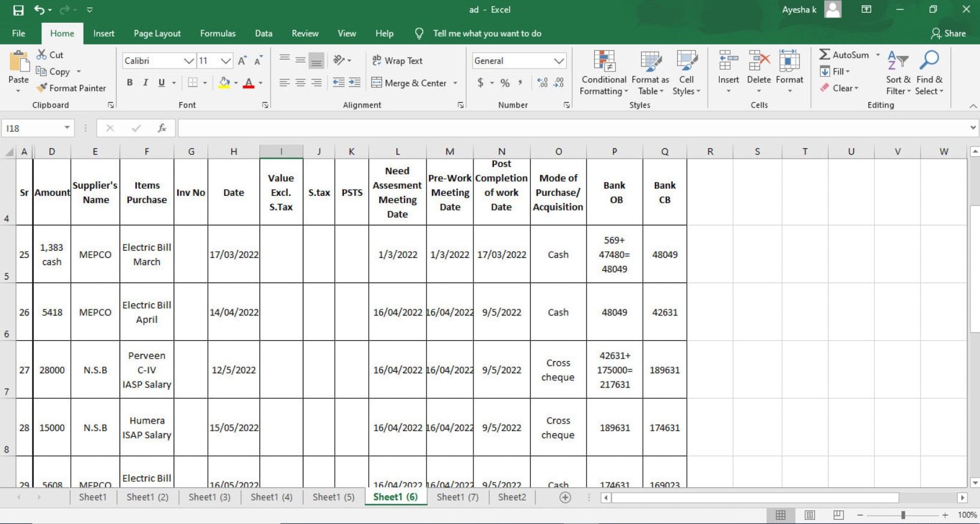
Task: Click the Borders icon
Action: [x=193, y=82]
